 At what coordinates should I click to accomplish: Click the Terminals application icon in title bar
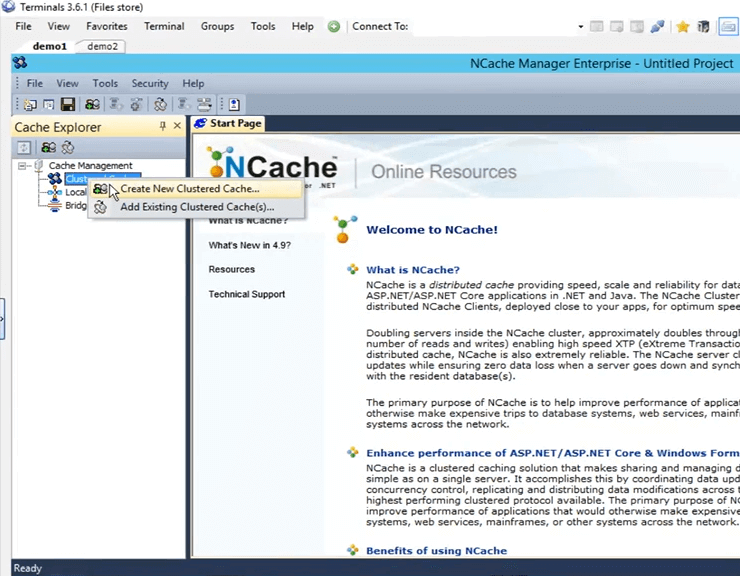click(8, 7)
